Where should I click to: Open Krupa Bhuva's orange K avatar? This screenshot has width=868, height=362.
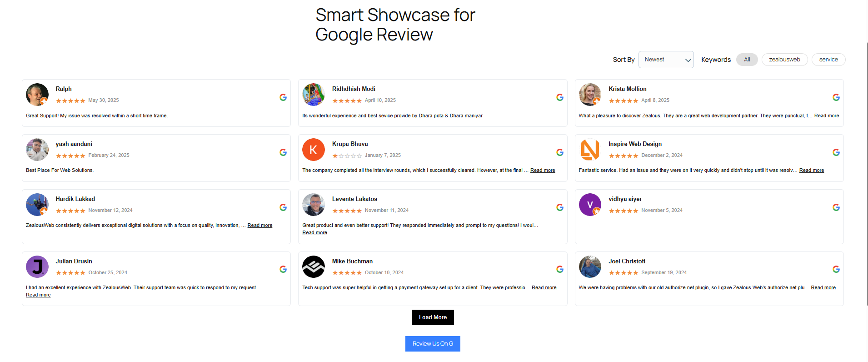click(314, 150)
